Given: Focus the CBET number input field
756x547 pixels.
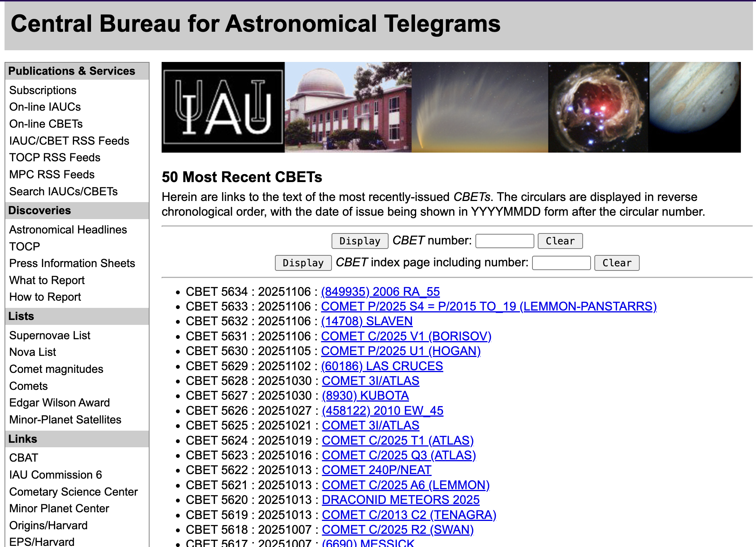Looking at the screenshot, I should point(504,241).
